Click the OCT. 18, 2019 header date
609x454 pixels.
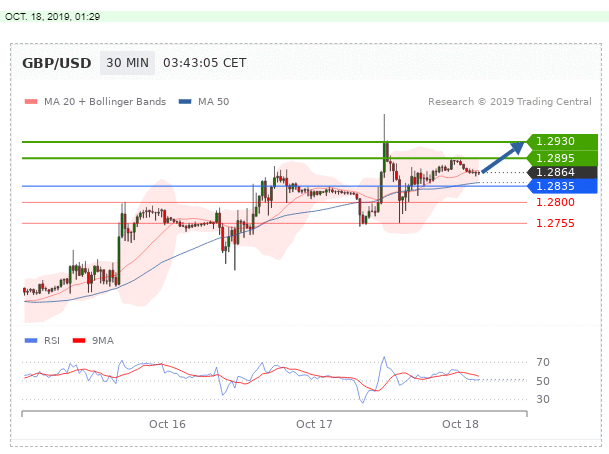tap(53, 17)
